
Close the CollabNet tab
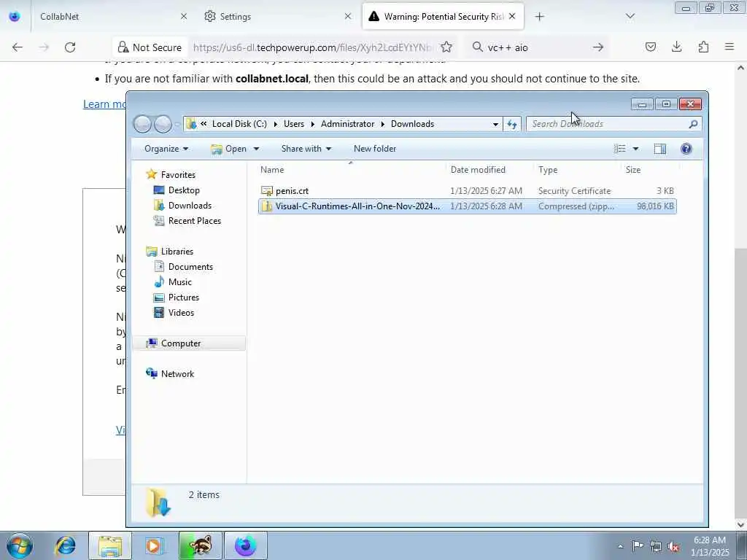coord(183,17)
